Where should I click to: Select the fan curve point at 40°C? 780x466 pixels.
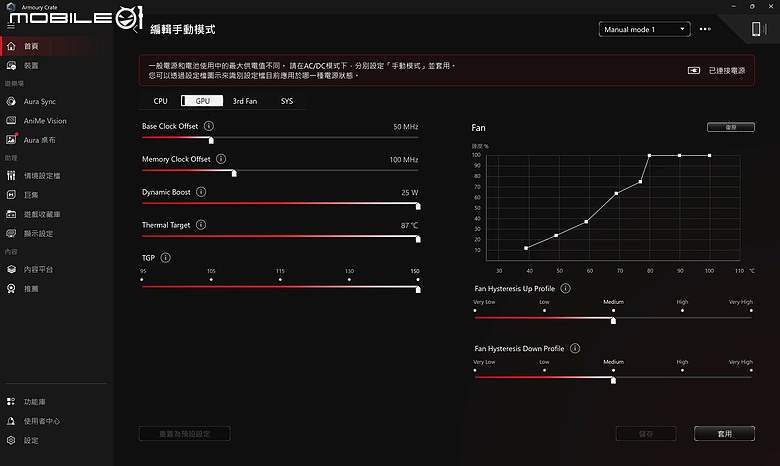click(526, 248)
